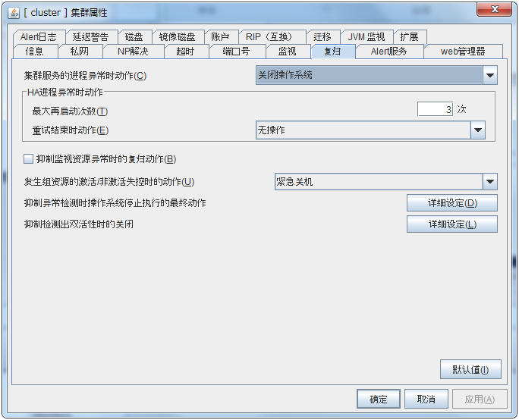Image resolution: width=519 pixels, height=420 pixels.
Task: Switch to the 延迟警告 tab
Action: (90, 36)
